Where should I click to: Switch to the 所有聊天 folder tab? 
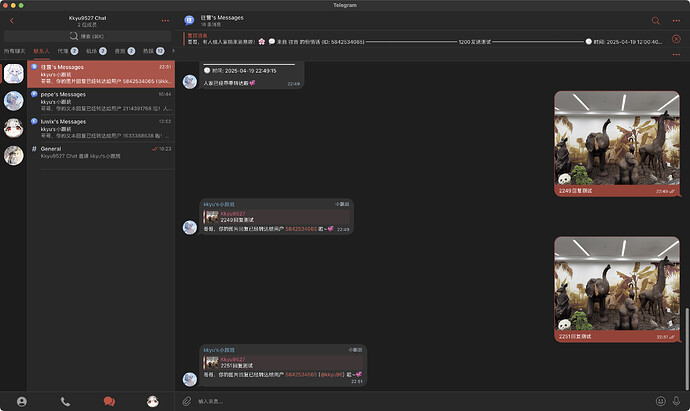(x=15, y=51)
